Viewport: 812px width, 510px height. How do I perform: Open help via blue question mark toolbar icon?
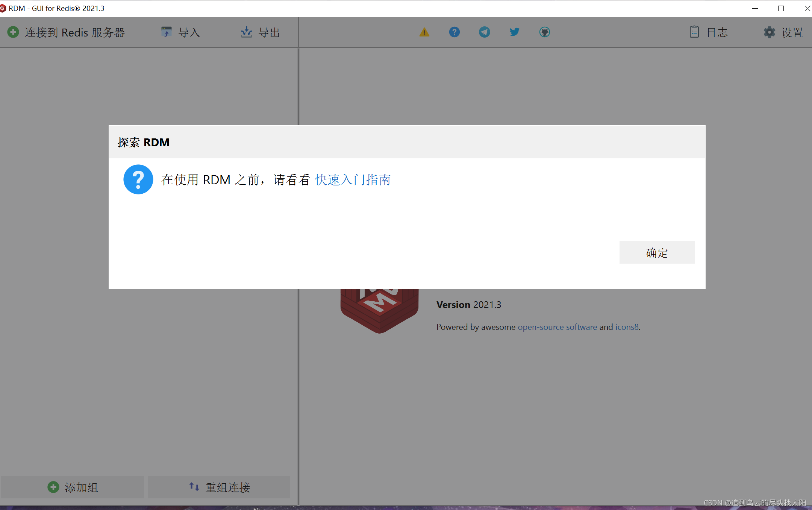[454, 32]
